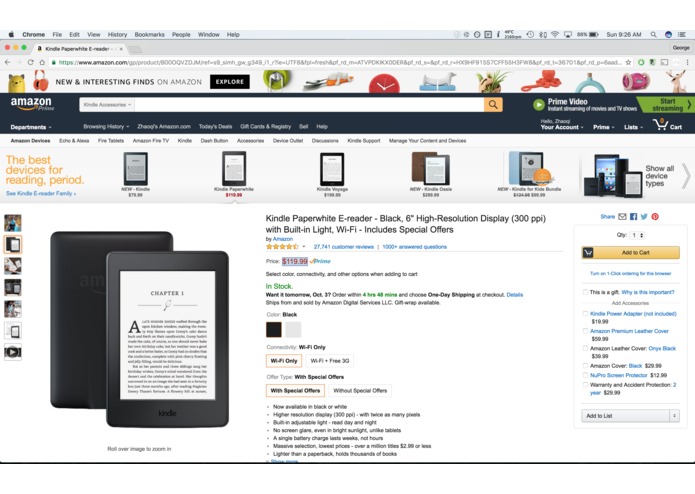
Task: Open 27,741 customer reviews link
Action: pos(344,247)
